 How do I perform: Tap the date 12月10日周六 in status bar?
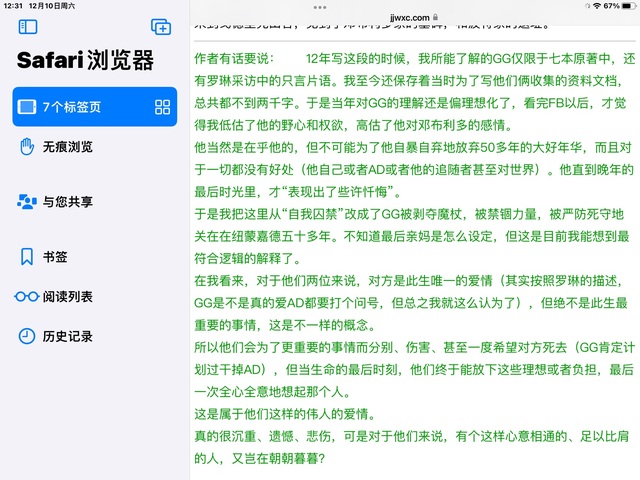[52, 6]
